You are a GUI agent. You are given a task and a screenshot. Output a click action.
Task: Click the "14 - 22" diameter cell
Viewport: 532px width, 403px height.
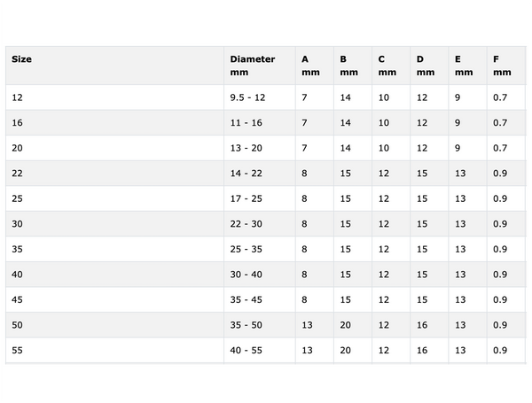(245, 173)
